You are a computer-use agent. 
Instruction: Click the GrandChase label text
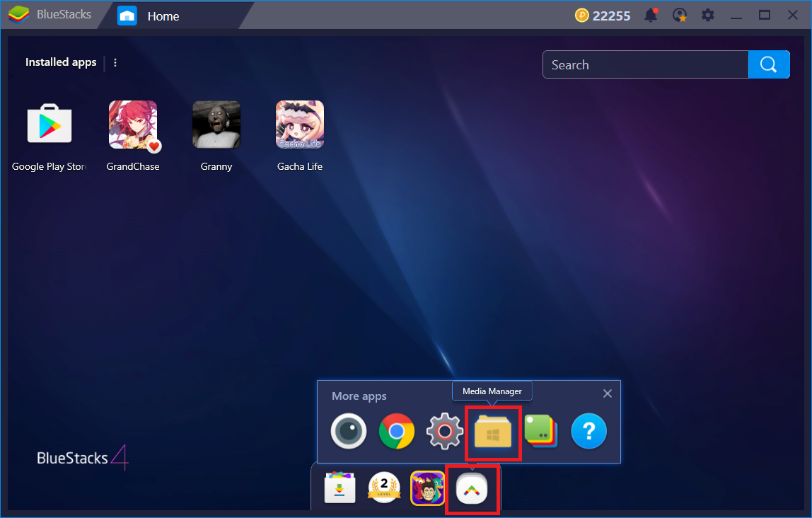click(x=133, y=166)
